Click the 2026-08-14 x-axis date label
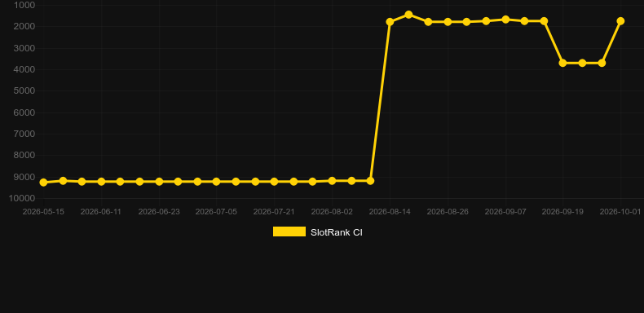 point(390,212)
